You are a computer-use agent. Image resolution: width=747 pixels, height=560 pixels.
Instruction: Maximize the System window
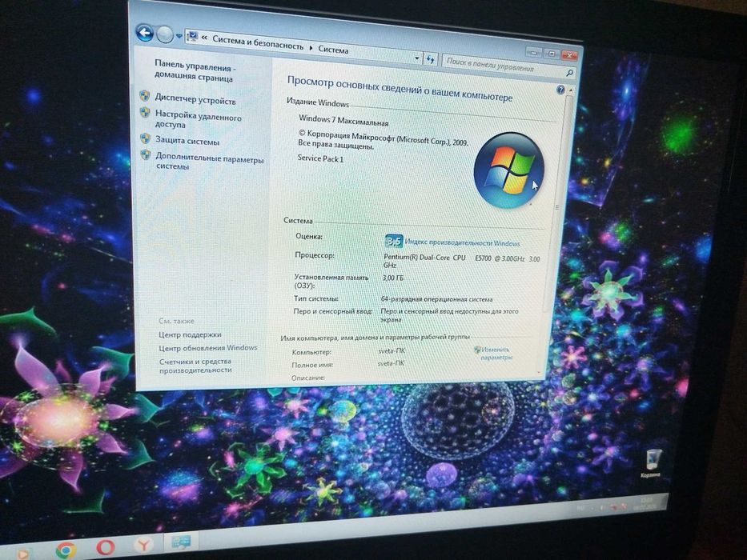(x=551, y=54)
